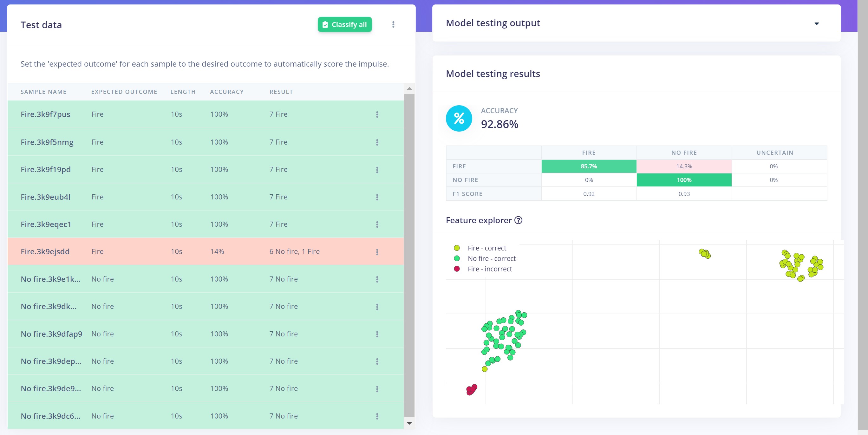The height and width of the screenshot is (435, 868).
Task: Click the Model testing output heading
Action: pos(493,23)
